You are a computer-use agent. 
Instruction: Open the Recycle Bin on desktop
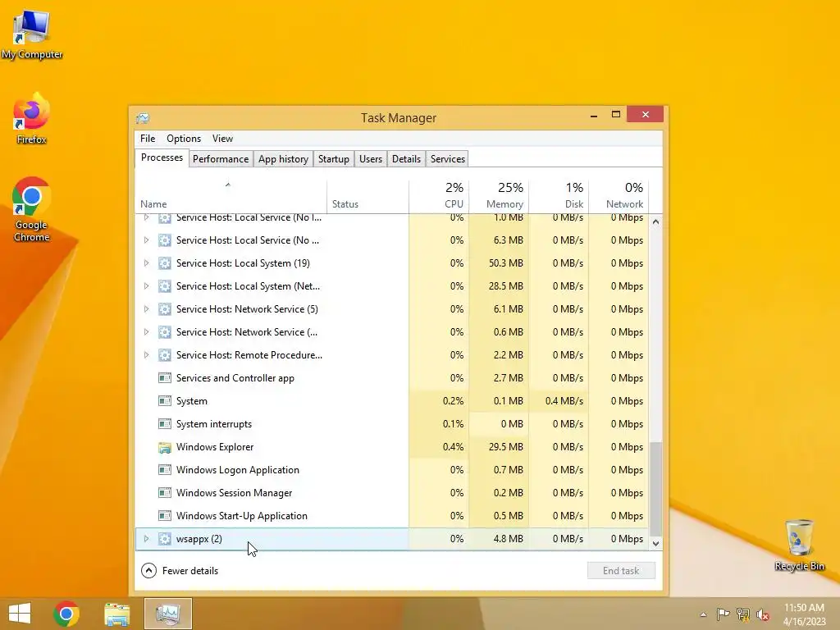(x=799, y=545)
